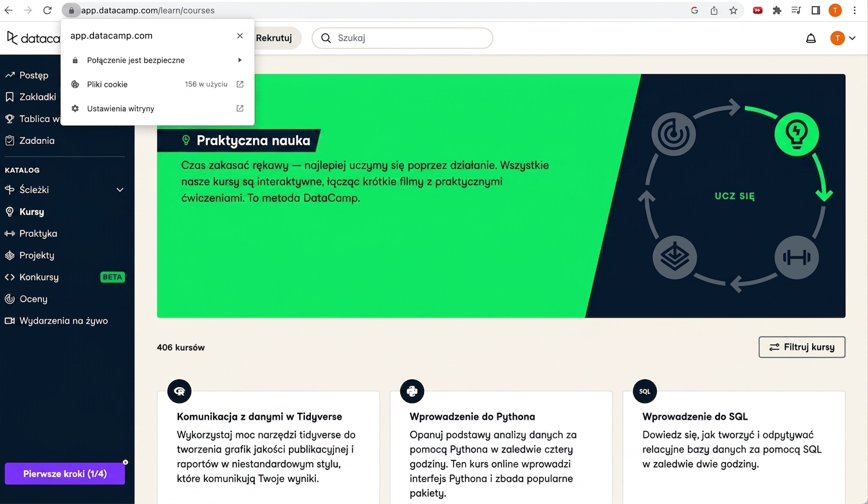Share this page via the share icon

click(714, 10)
